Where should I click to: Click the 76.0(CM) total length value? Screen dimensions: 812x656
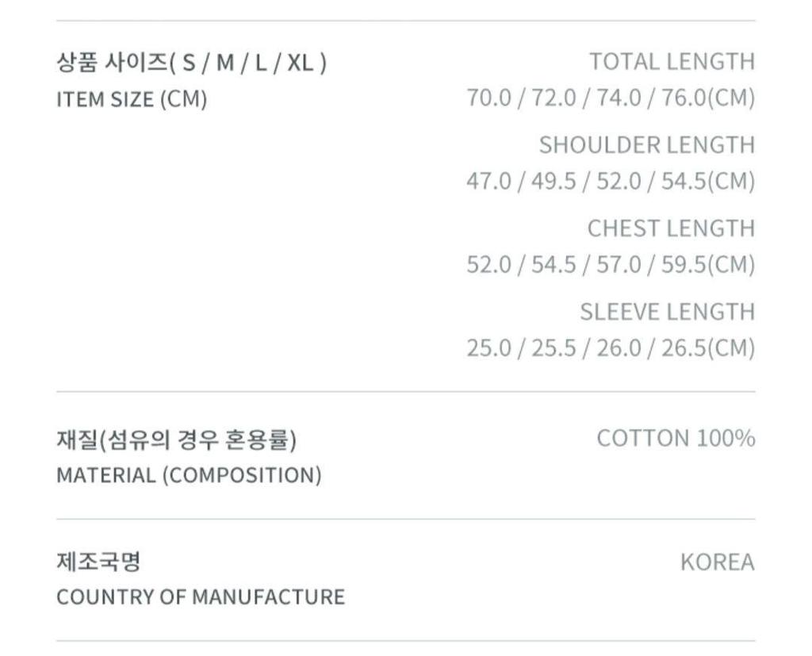(708, 98)
